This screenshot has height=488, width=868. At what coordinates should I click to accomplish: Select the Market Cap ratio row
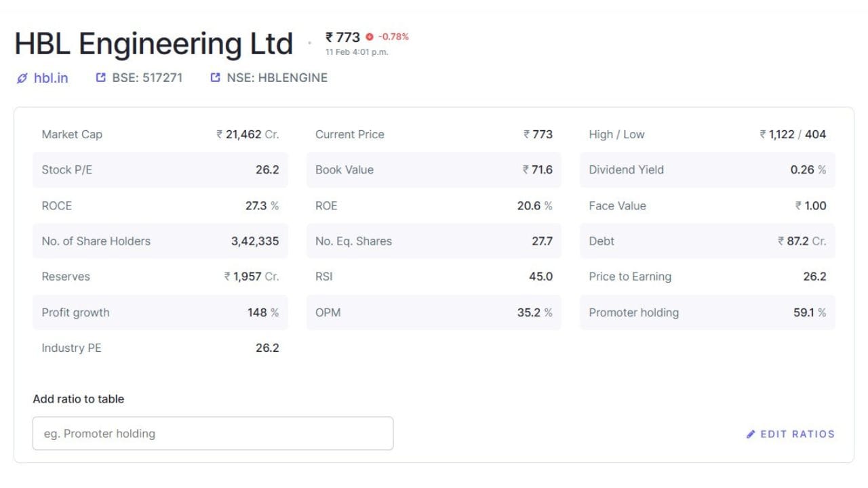click(x=160, y=134)
